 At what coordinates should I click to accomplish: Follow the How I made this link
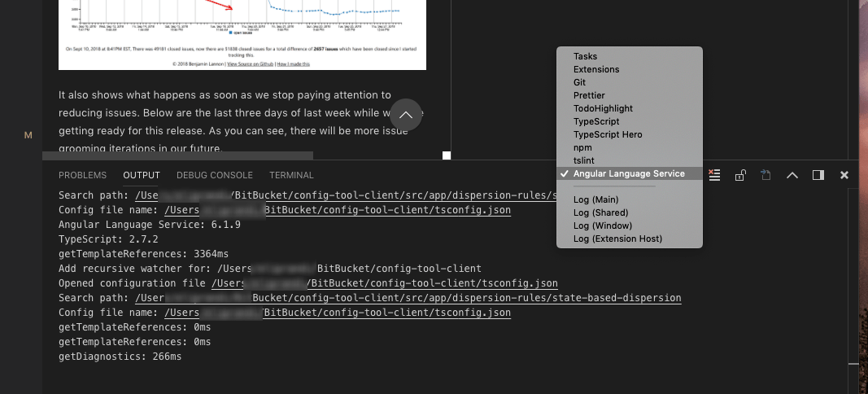294,63
